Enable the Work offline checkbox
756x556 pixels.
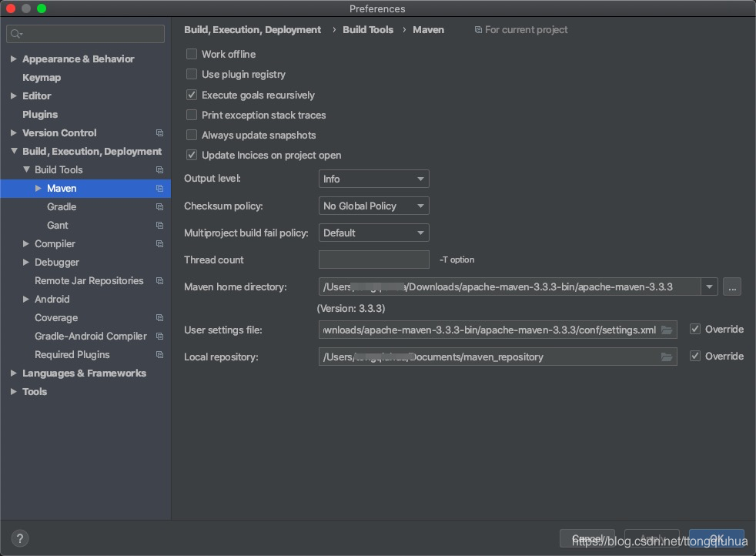[191, 54]
